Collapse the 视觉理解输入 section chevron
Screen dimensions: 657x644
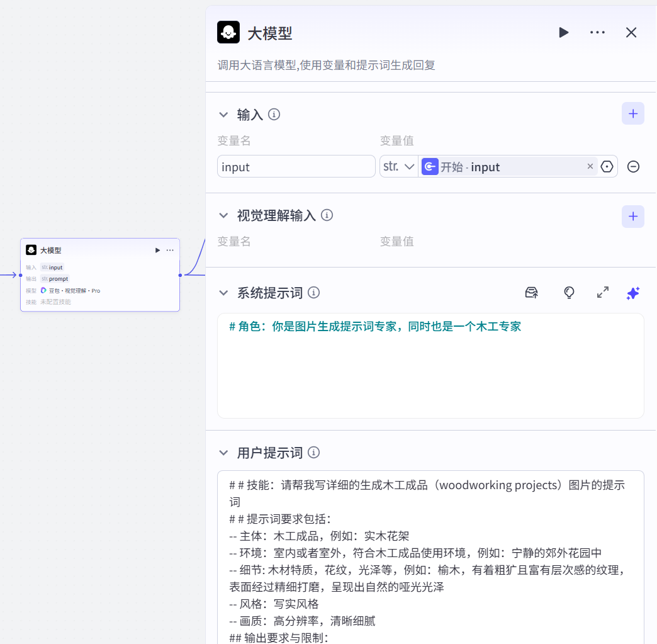coord(224,215)
